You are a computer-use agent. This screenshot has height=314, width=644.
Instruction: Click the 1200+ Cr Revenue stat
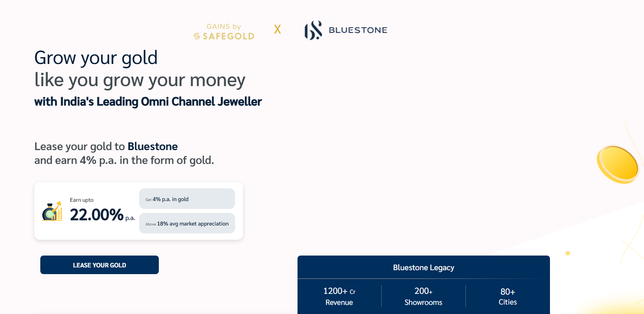339,296
